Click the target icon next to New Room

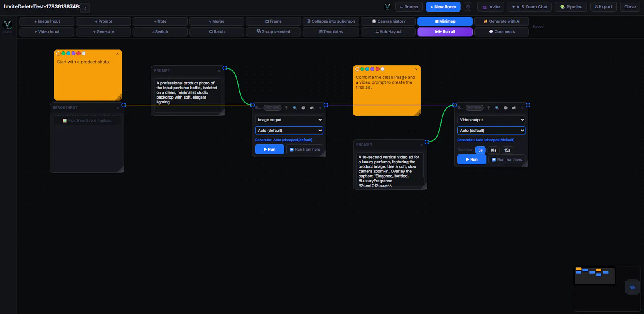point(468,7)
